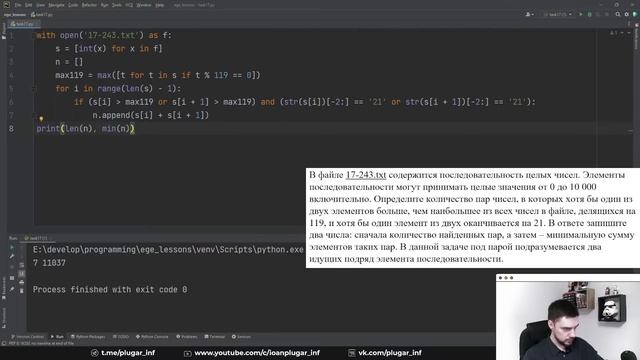Viewport: 640px width, 360px height.
Task: Click pin tab icon in Run panel
Action: click(x=12, y=289)
